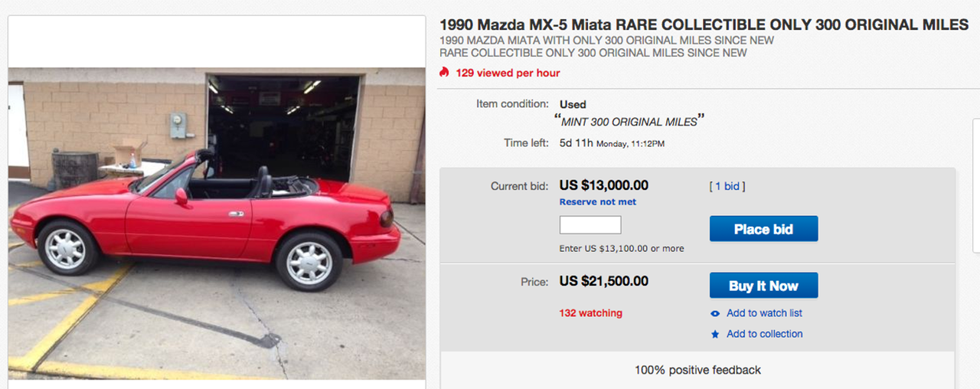This screenshot has height=389, width=980.
Task: Select the Add to watch list link
Action: point(764,313)
